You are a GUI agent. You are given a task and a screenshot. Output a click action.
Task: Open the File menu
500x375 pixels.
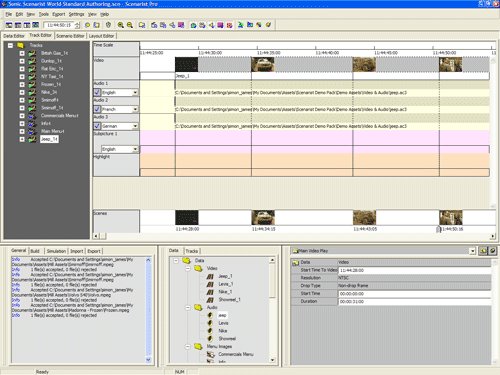click(x=9, y=14)
